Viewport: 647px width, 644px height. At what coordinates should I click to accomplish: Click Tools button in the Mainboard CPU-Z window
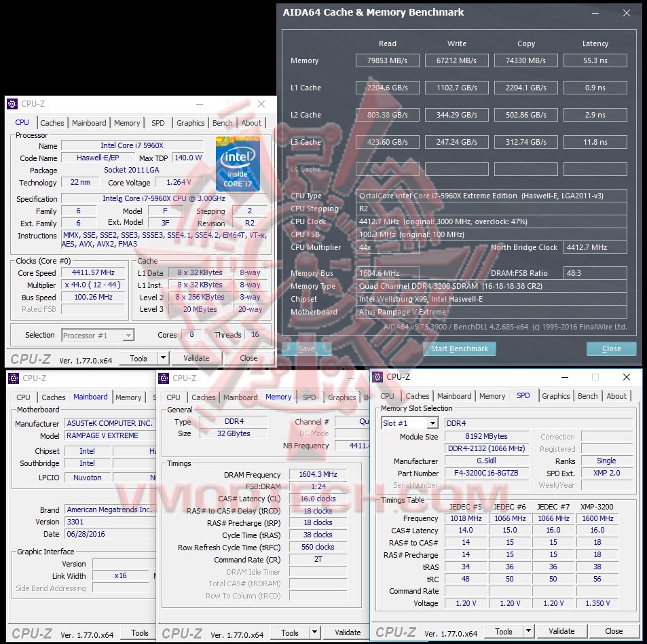pos(139,633)
